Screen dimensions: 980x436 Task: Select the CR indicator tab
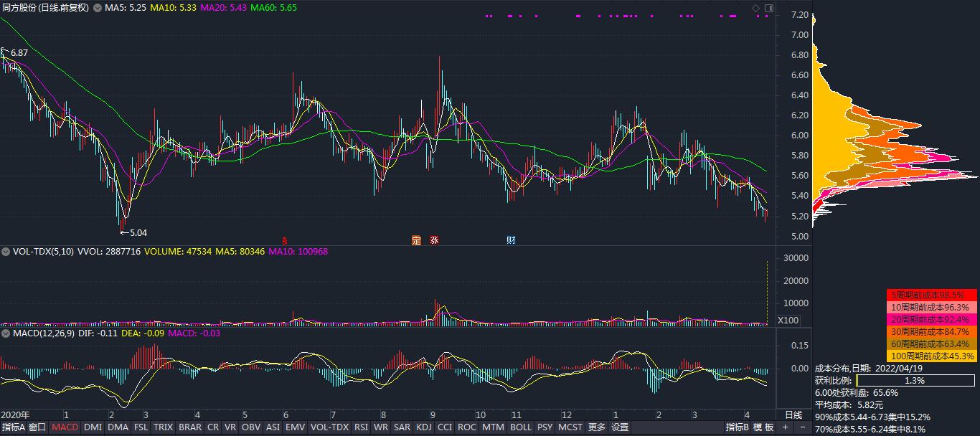213,427
